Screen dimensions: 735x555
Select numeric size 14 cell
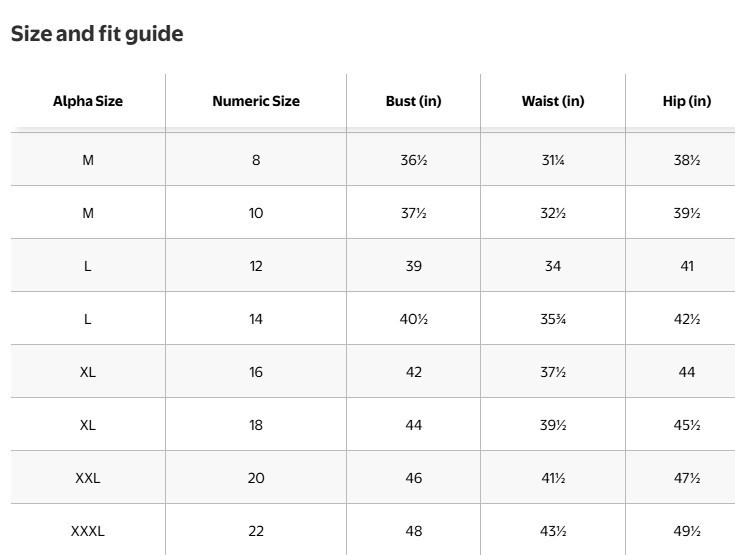tap(256, 319)
